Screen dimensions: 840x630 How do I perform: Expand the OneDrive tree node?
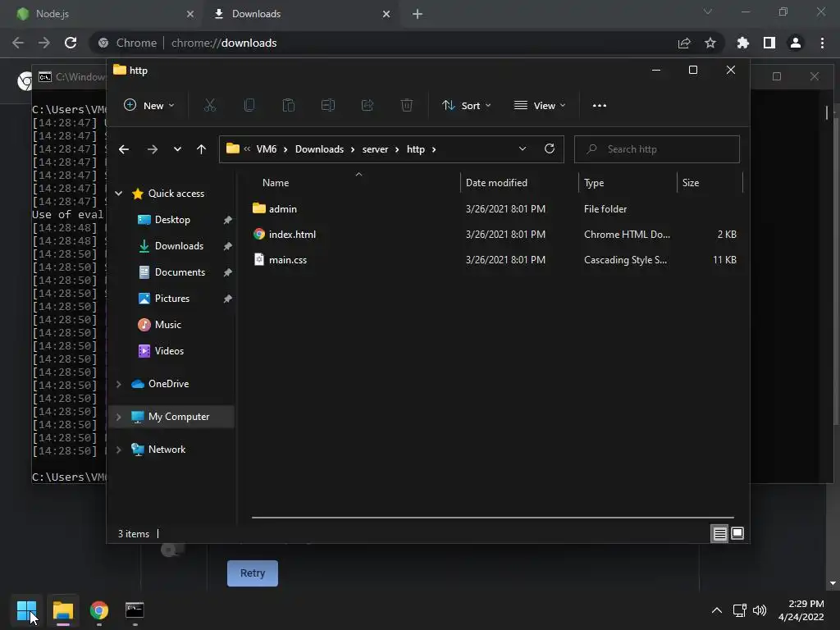tap(119, 384)
